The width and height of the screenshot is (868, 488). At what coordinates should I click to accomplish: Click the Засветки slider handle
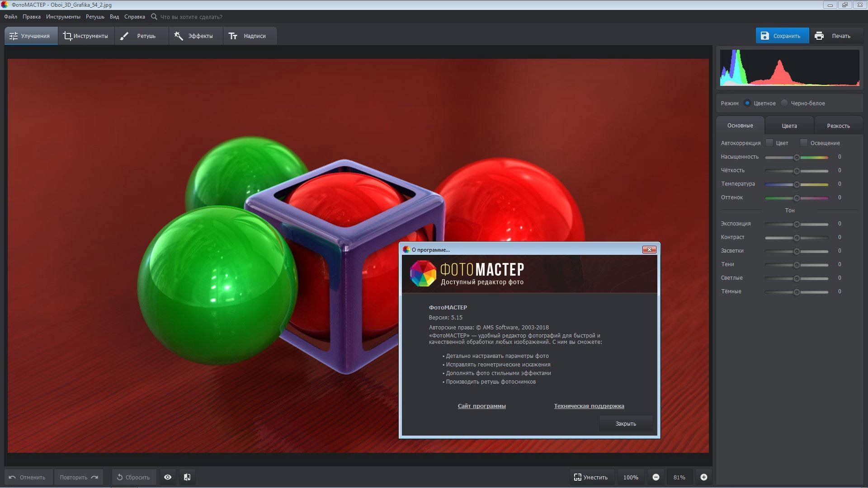[797, 251]
